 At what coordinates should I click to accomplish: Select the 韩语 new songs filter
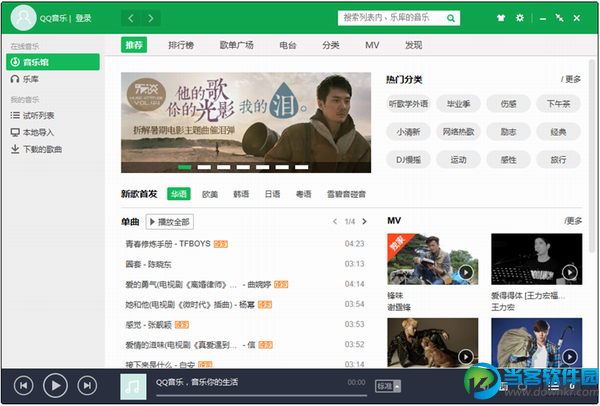(241, 194)
